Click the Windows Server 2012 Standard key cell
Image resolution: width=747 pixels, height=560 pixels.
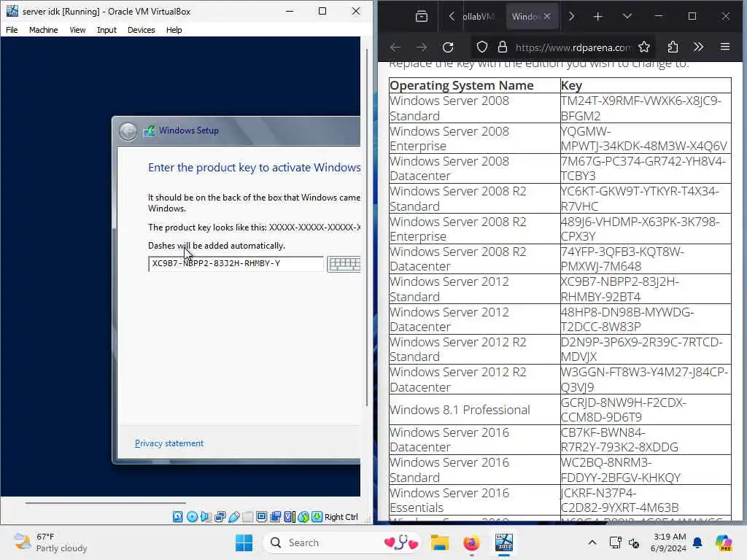tap(646, 289)
